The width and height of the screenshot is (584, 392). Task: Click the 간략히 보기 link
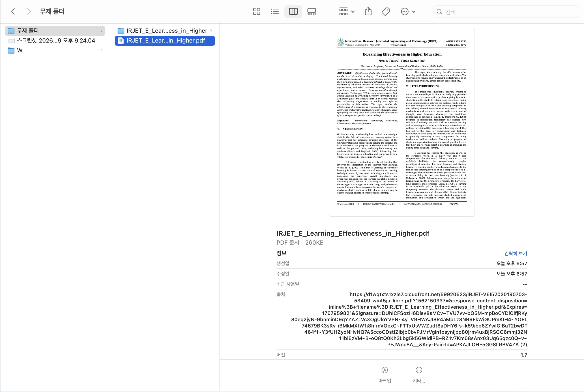[515, 253]
